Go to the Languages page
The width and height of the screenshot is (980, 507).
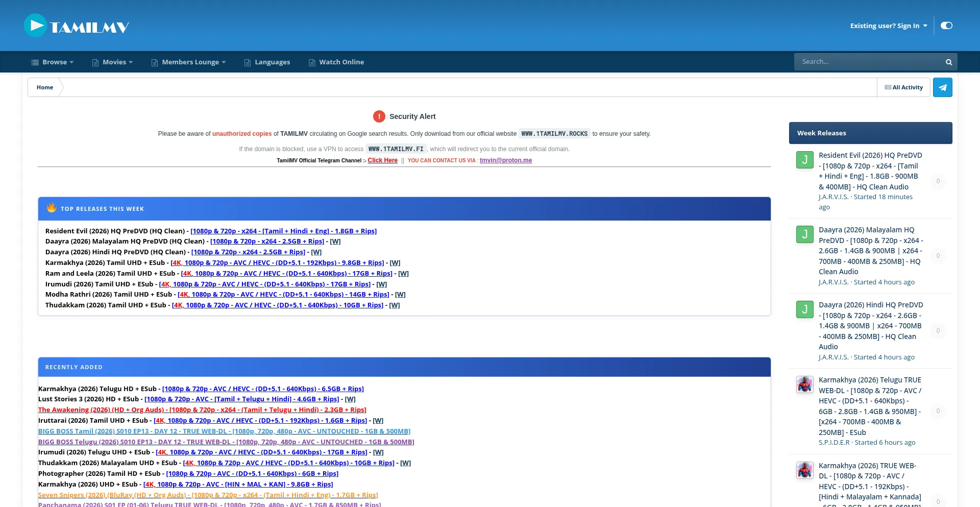point(267,62)
